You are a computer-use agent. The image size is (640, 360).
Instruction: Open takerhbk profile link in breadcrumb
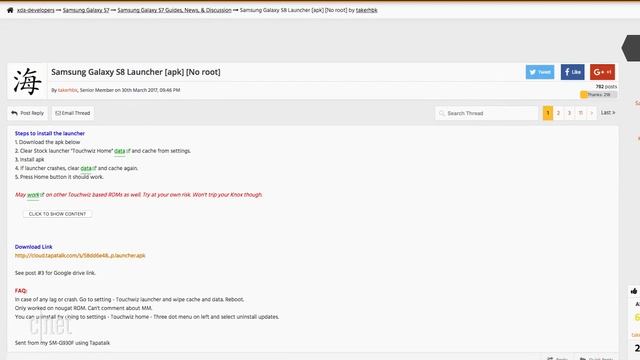[367, 10]
